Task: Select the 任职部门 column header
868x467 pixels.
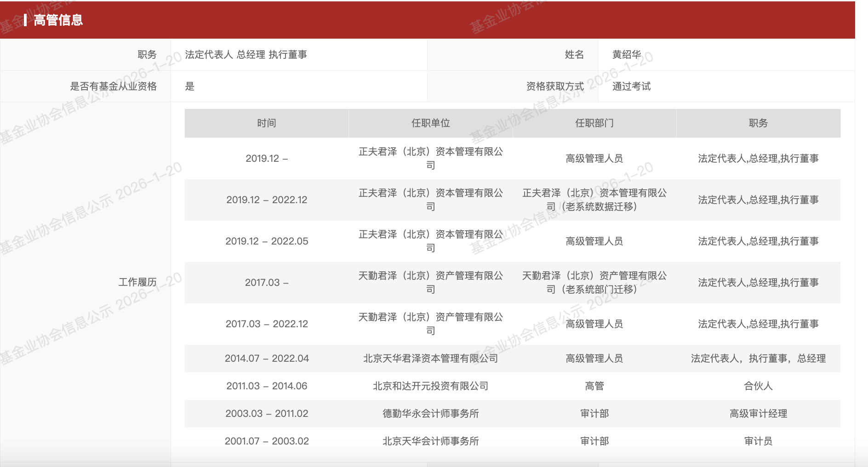Action: point(594,123)
